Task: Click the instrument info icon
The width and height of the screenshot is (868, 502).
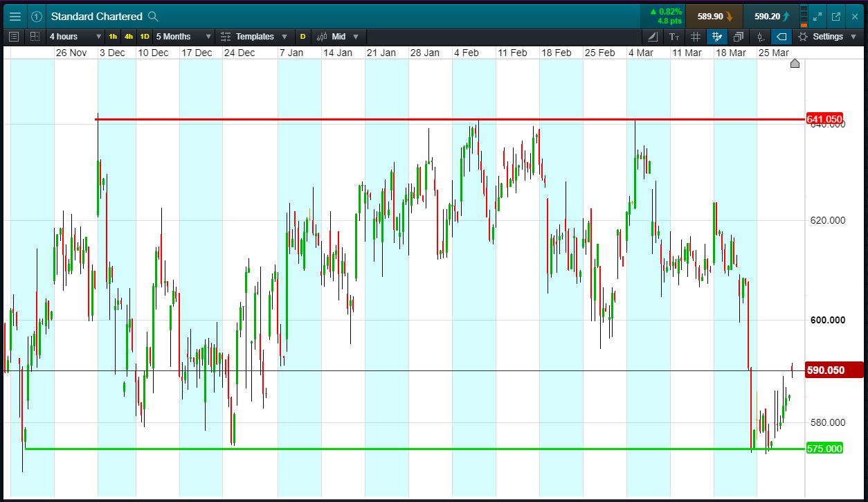Action: click(36, 16)
